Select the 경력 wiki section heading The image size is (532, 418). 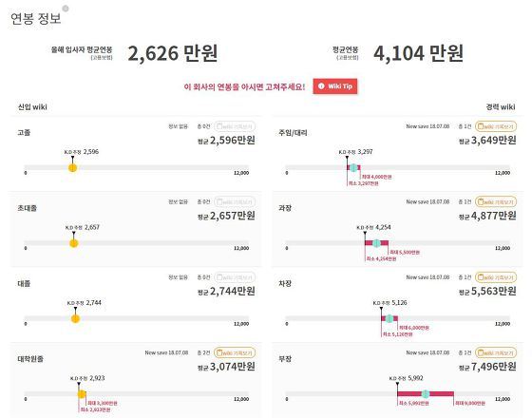click(501, 106)
